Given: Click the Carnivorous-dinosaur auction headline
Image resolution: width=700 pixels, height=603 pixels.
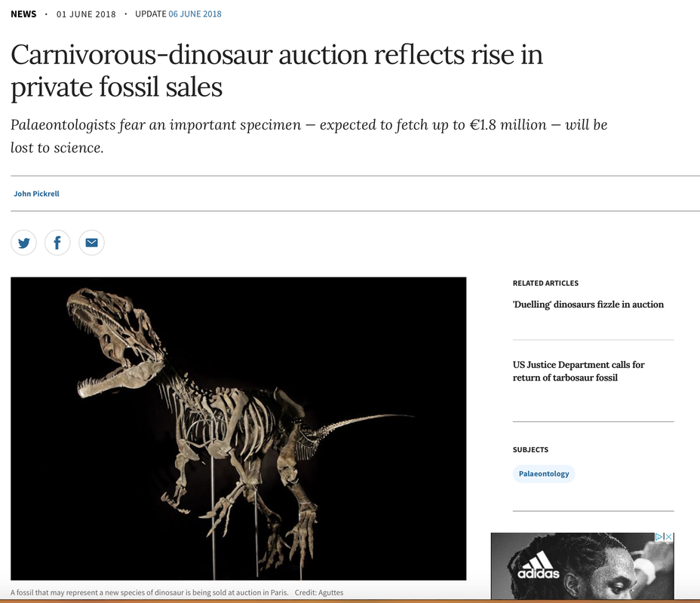Looking at the screenshot, I should click(x=276, y=72).
